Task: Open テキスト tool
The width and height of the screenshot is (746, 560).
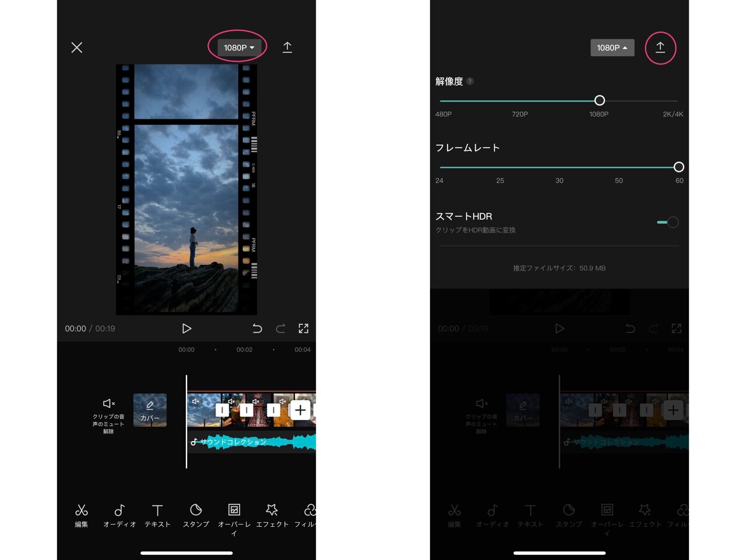Action: click(157, 516)
